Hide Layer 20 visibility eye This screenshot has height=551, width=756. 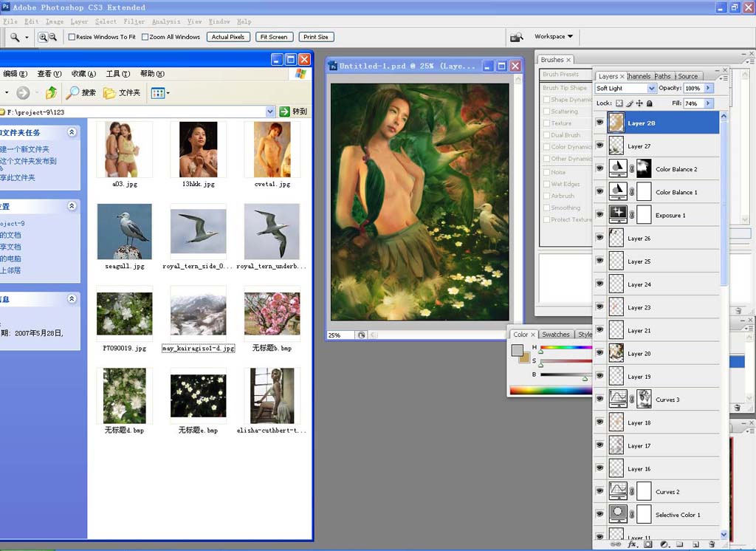click(x=599, y=353)
